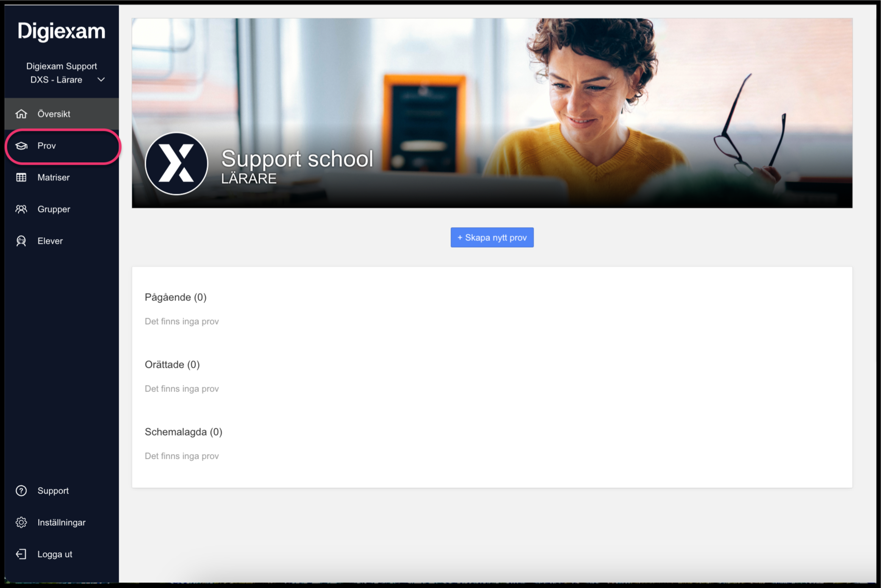Image resolution: width=881 pixels, height=588 pixels.
Task: Click the Inställningar gear icon
Action: (x=21, y=522)
